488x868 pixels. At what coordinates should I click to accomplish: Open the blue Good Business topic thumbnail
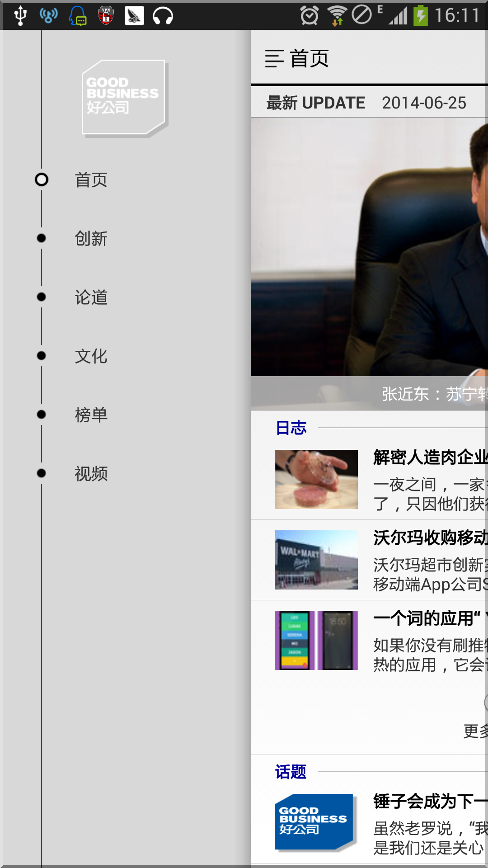[315, 822]
